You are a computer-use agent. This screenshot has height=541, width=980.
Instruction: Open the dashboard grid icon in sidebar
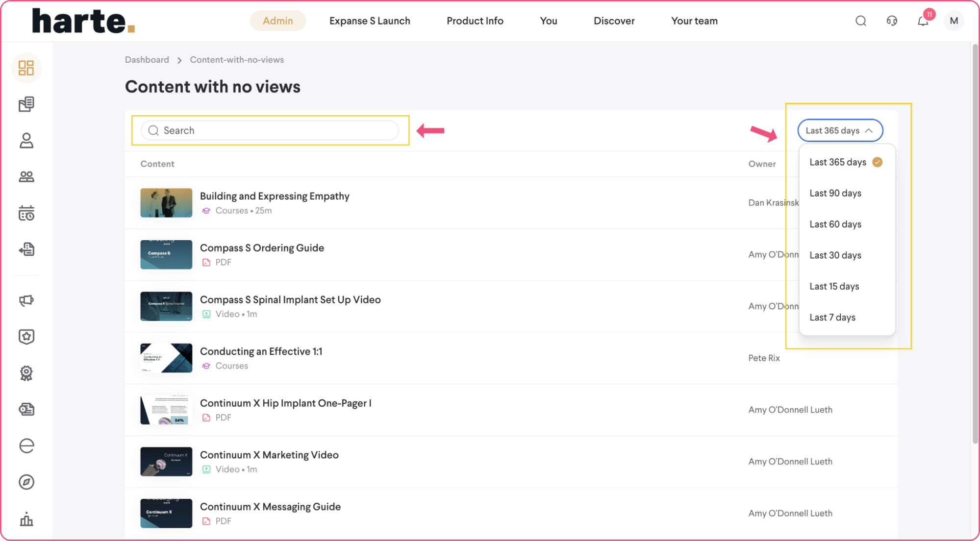(26, 68)
